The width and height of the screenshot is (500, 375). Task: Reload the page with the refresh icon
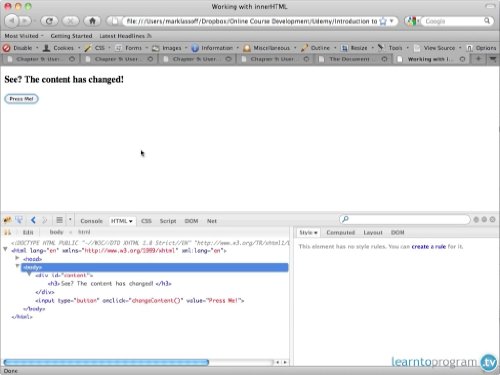tap(49, 21)
